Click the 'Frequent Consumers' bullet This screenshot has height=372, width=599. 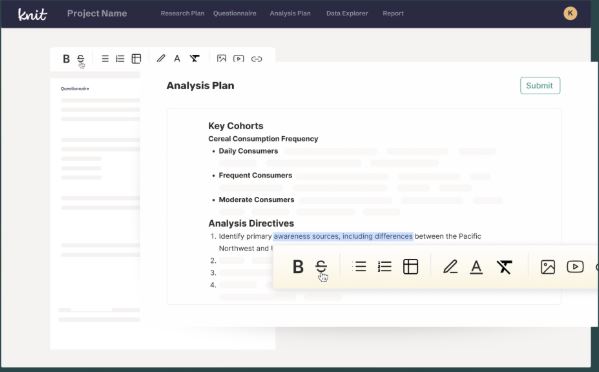255,175
